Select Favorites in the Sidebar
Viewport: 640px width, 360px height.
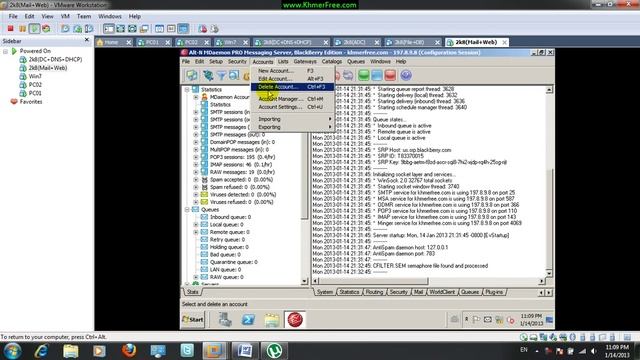click(x=31, y=102)
